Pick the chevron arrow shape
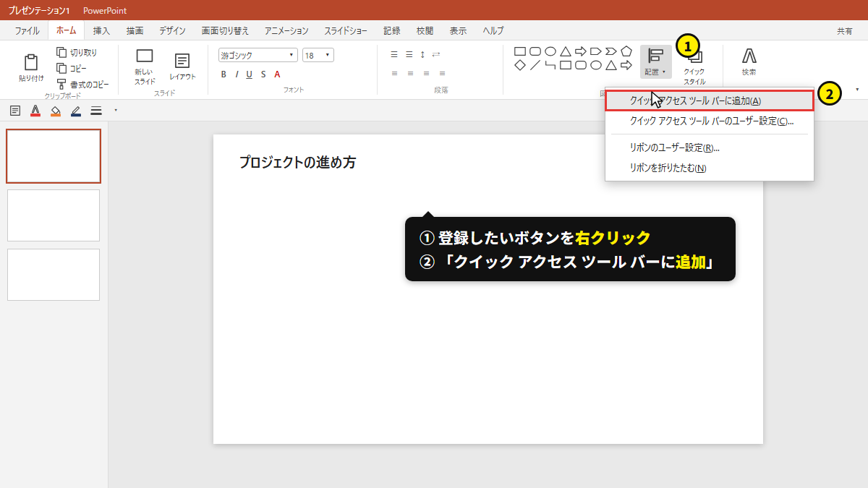The image size is (868, 488). point(611,51)
